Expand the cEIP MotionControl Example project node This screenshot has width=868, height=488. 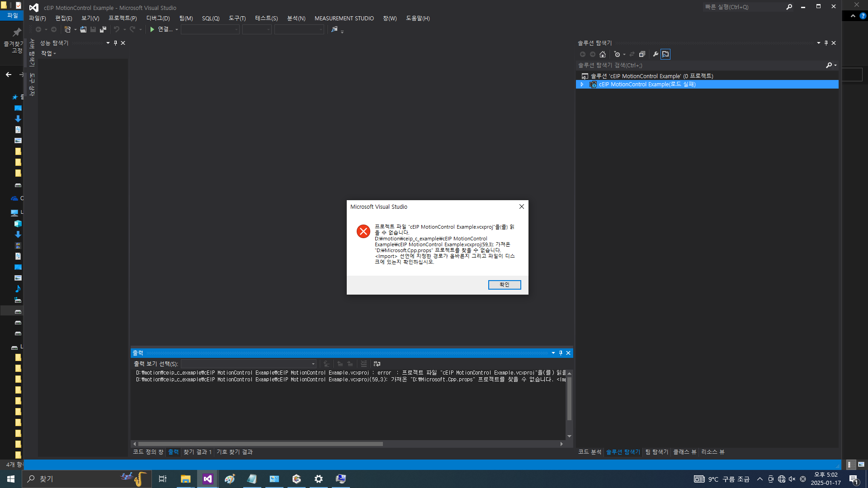coord(582,84)
